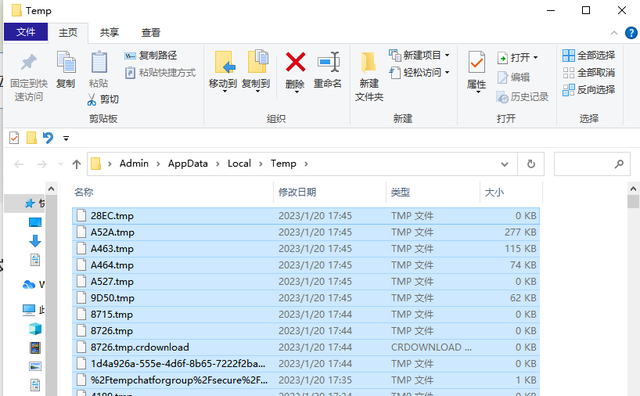Switch to the View (查看) tab
The height and width of the screenshot is (396, 640).
[x=151, y=33]
